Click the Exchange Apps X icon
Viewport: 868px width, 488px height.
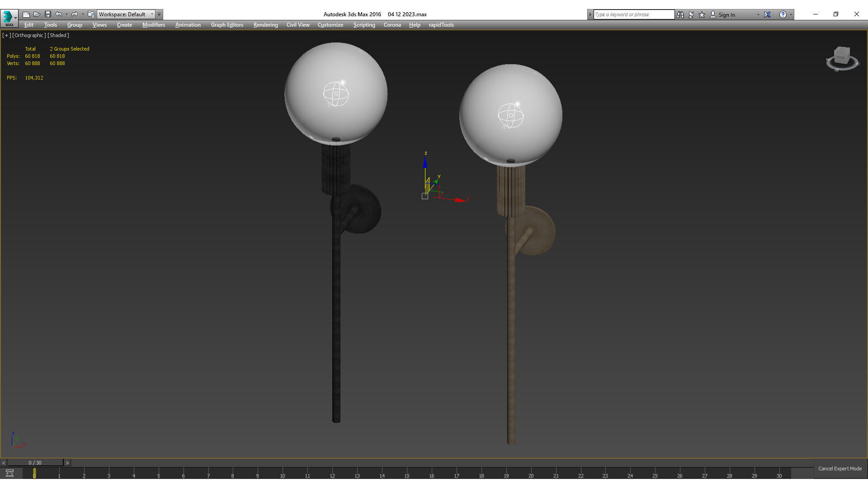[x=767, y=14]
